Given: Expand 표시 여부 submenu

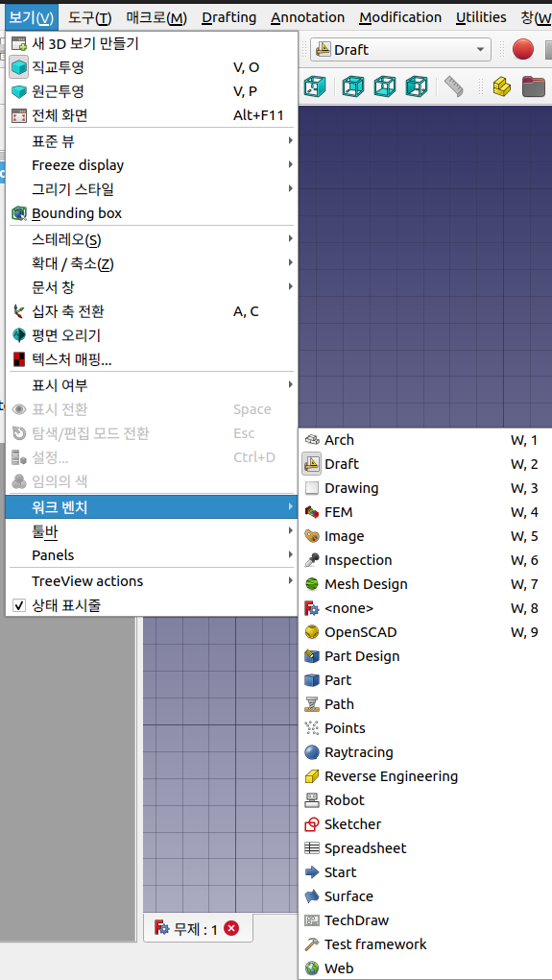Looking at the screenshot, I should click(x=152, y=384).
